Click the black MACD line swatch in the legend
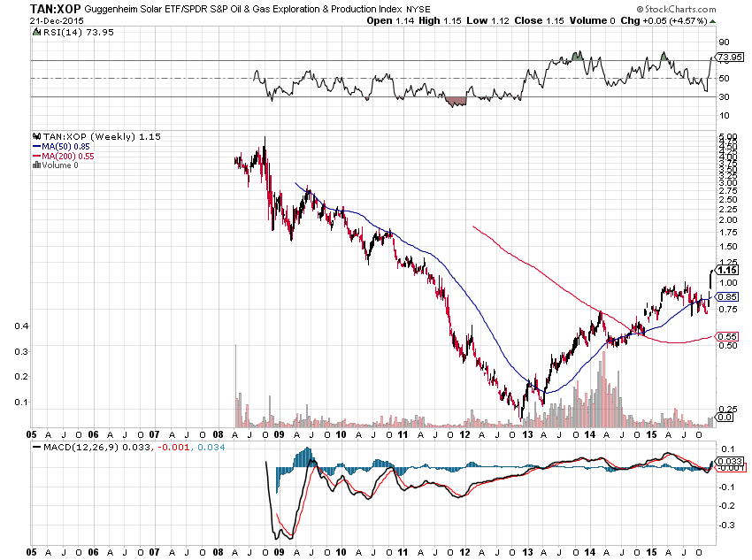This screenshot has height=560, width=752. point(36,447)
